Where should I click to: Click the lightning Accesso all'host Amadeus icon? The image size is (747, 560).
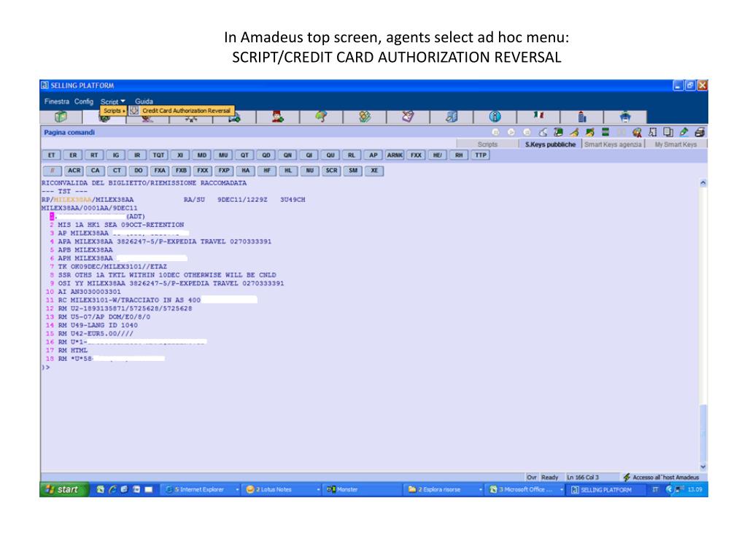[x=627, y=477]
